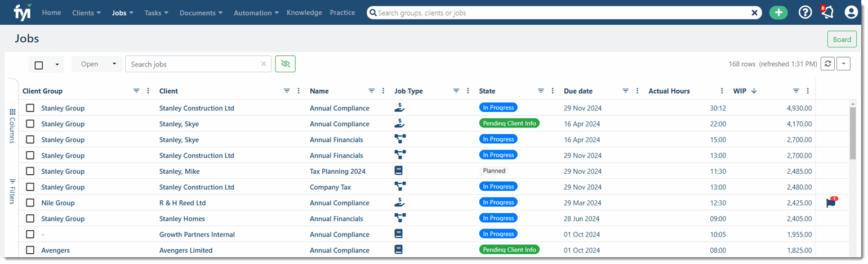Click the State column filter icon

541,91
